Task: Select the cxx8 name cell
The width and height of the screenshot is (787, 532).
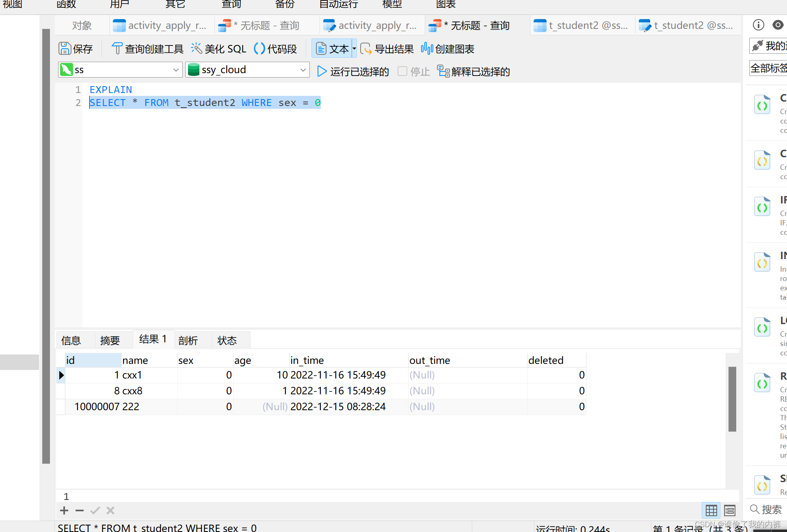Action: pyautogui.click(x=149, y=391)
